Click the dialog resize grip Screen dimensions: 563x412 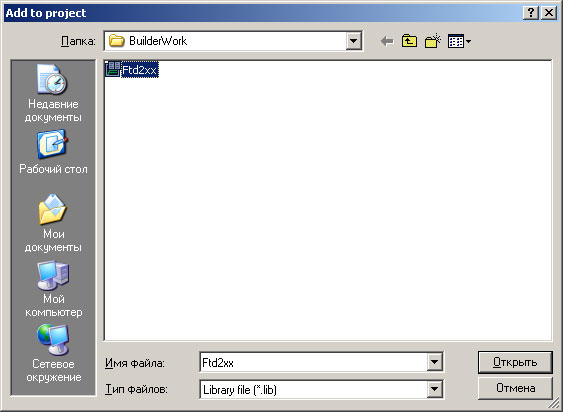[x=554, y=403]
